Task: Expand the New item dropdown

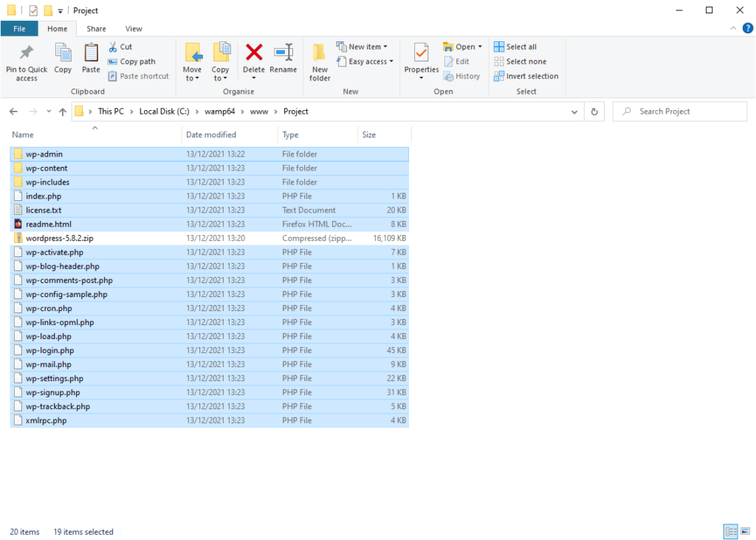Action: (362, 46)
